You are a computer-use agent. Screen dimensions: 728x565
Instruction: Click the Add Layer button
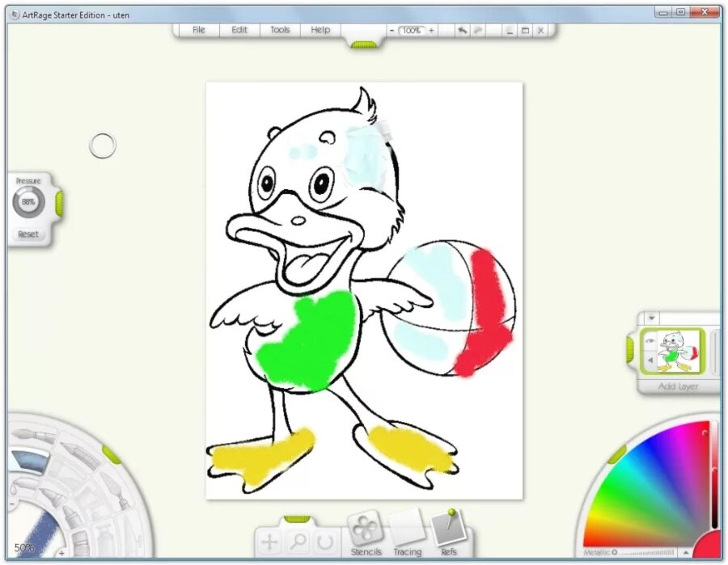678,386
